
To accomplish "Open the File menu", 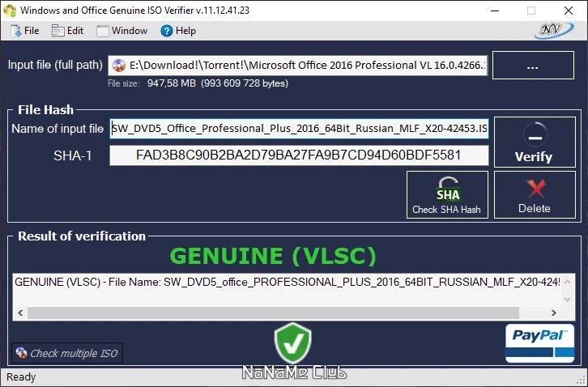I will coord(25,31).
